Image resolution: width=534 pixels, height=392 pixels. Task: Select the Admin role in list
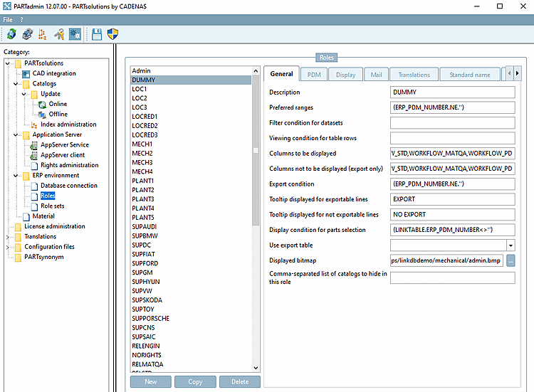pos(191,70)
